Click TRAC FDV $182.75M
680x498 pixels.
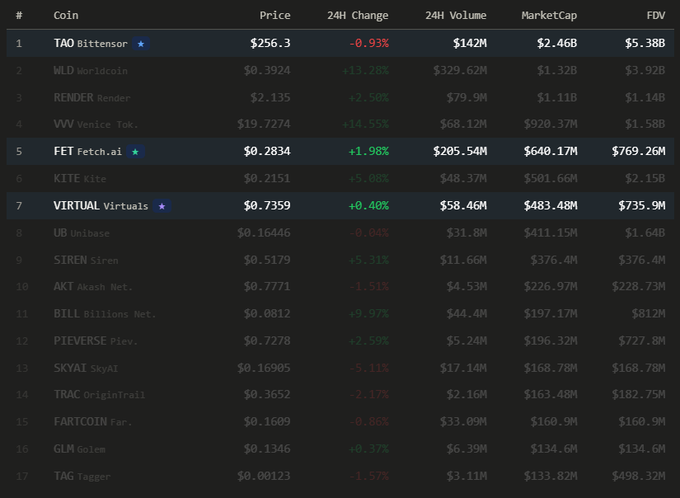pyautogui.click(x=638, y=395)
